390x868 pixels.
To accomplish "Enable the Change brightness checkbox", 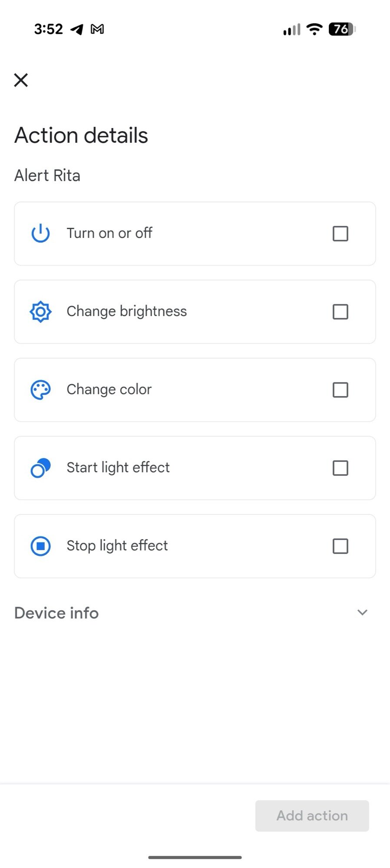I will pos(340,312).
